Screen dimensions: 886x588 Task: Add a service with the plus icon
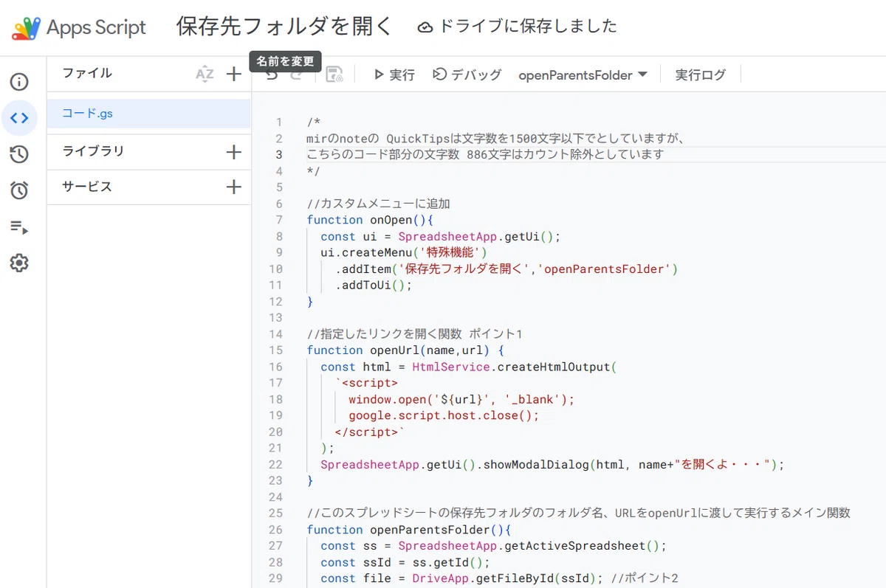pos(233,187)
